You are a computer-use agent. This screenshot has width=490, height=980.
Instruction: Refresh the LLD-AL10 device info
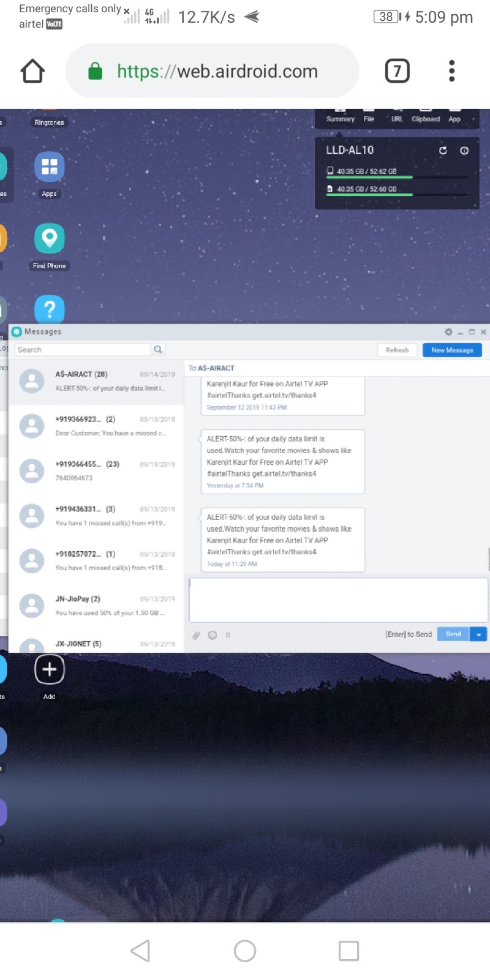443,150
